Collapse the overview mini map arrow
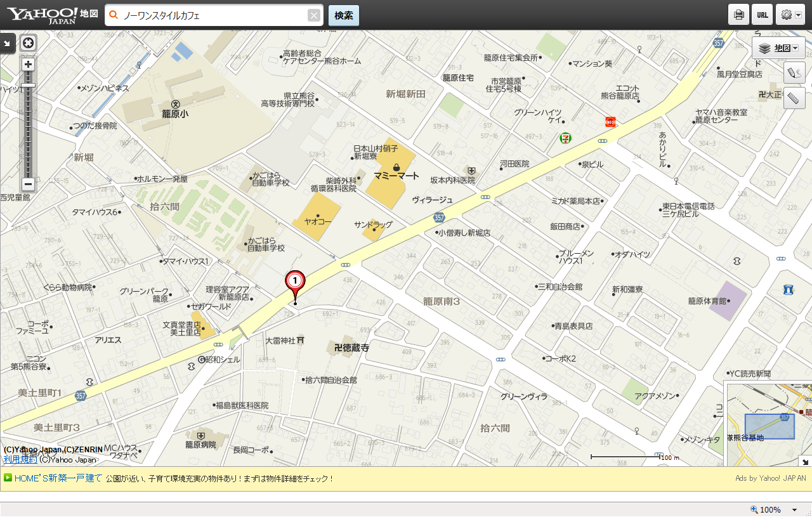Viewport: 812px width, 517px height. [805, 461]
